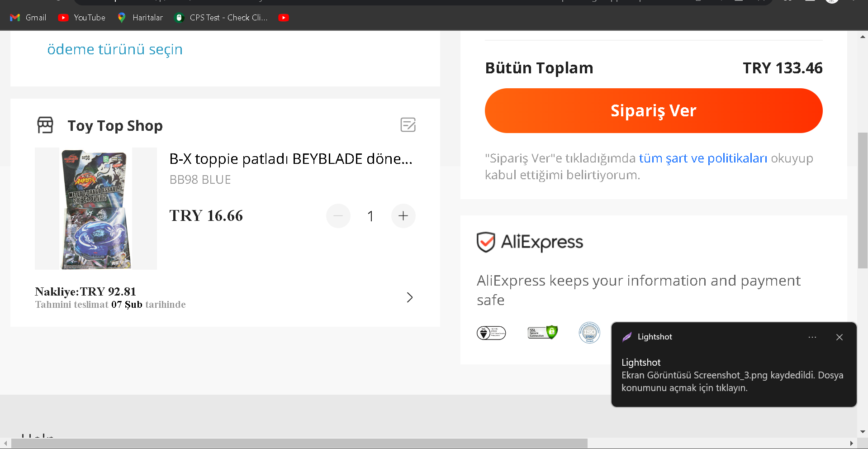Click the B-X toppie product title

click(291, 159)
